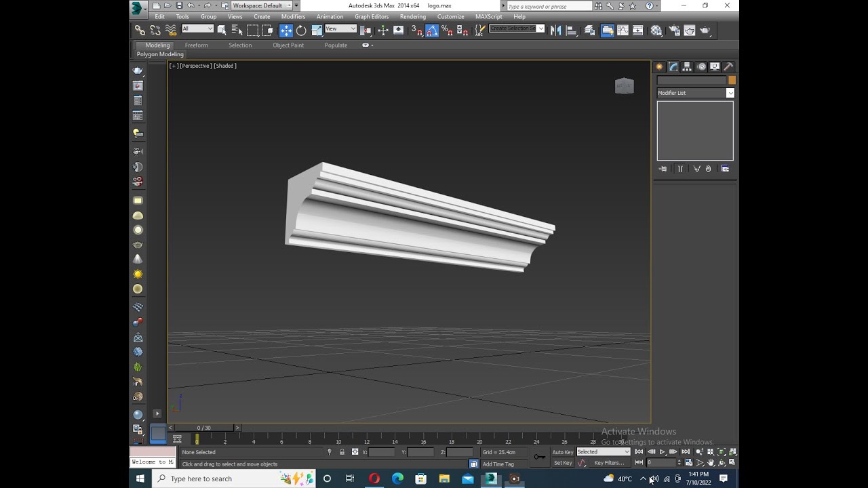Click the Select by Name icon

237,30
